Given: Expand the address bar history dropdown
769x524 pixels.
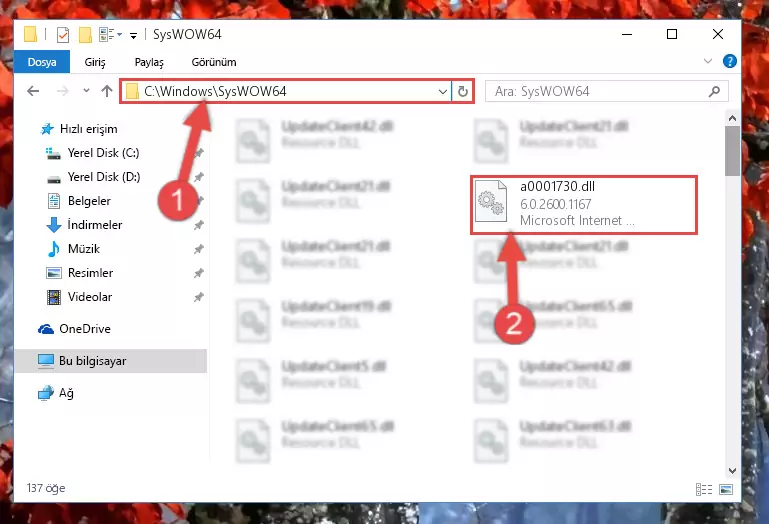Looking at the screenshot, I should point(442,91).
